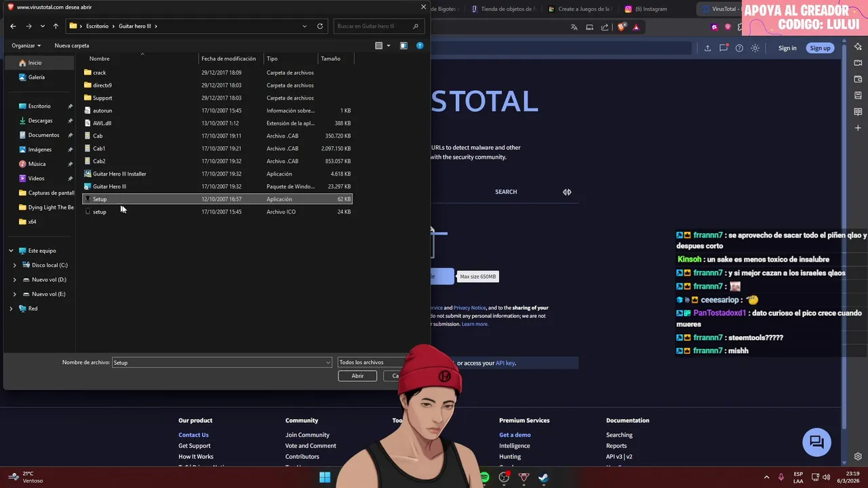Switch to VirusTotal SEARCH tab
Screen dimensions: 868x488
(506, 192)
